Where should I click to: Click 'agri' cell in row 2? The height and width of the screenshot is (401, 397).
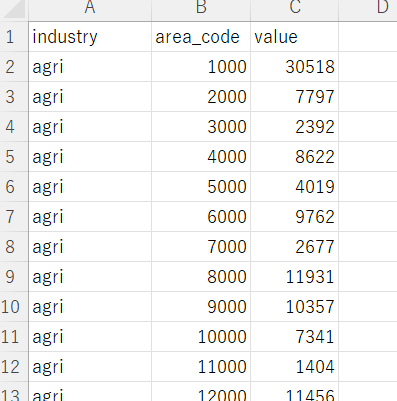pos(90,67)
